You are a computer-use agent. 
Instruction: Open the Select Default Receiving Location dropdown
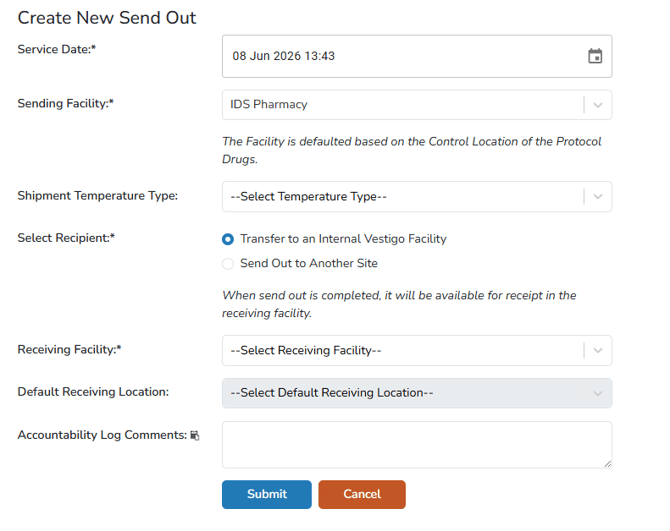[417, 393]
